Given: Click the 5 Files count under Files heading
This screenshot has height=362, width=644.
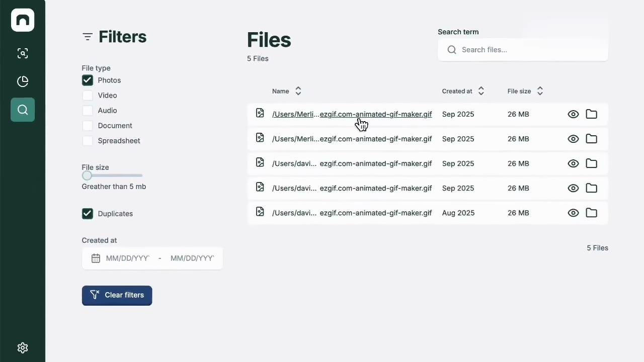Looking at the screenshot, I should (x=258, y=59).
